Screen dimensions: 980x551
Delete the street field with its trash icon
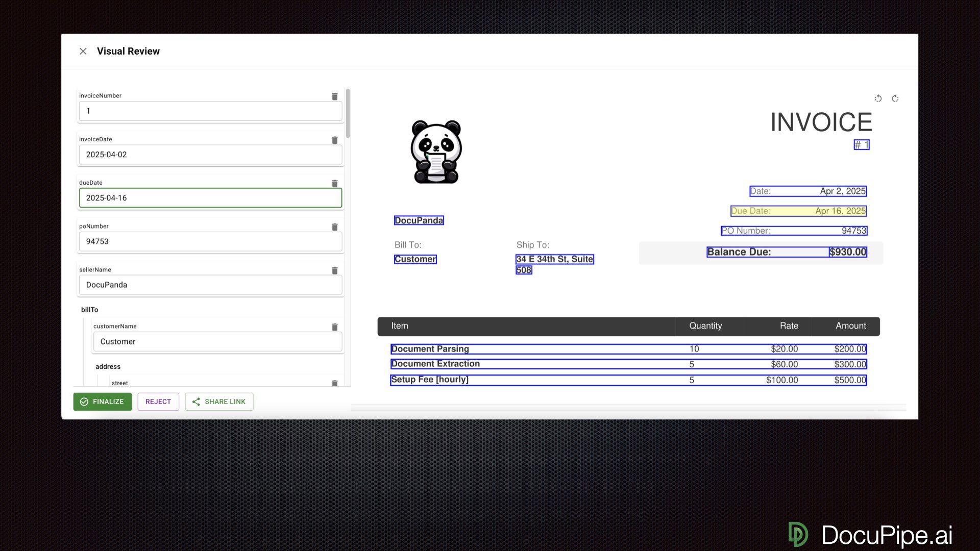[334, 383]
